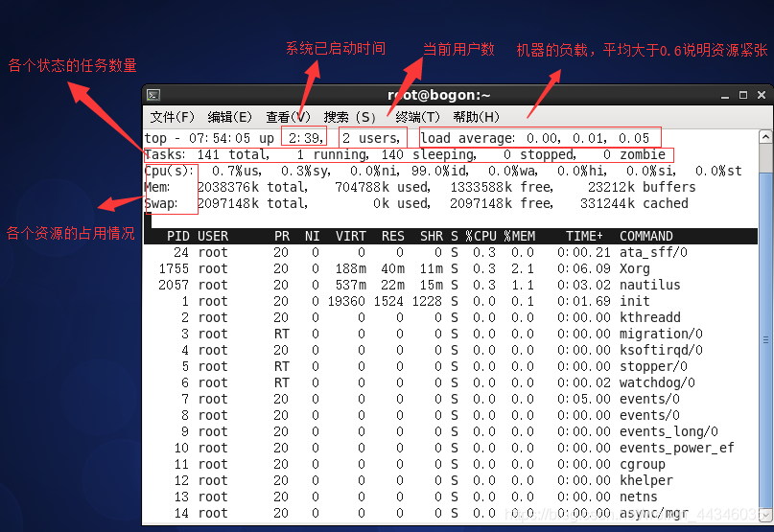Click the COMMAND column header
Viewport: 774px width, 532px height.
(x=646, y=236)
